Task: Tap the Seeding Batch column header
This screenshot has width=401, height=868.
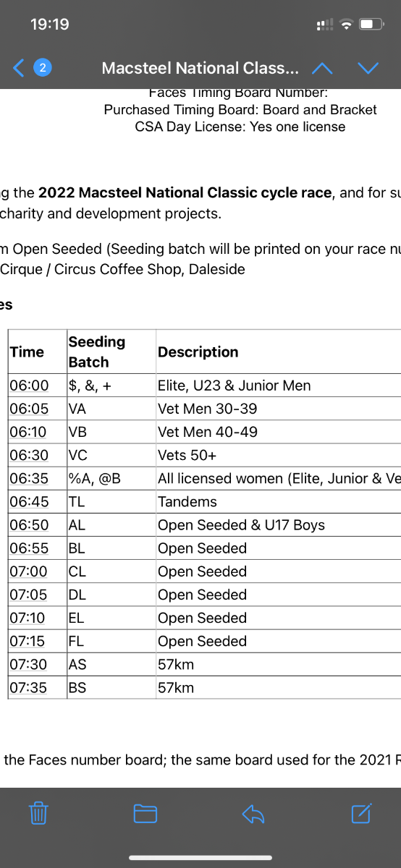Action: [97, 352]
